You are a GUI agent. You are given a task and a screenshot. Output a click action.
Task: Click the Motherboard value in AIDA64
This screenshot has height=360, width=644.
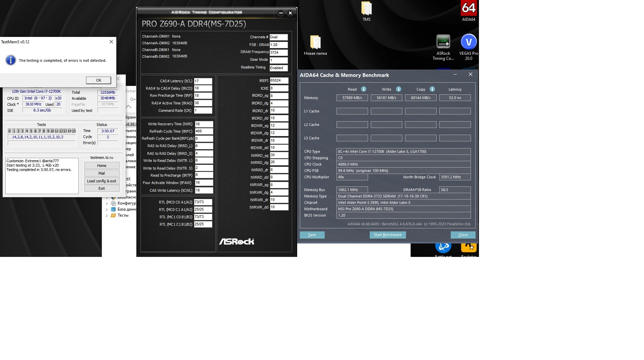click(403, 209)
